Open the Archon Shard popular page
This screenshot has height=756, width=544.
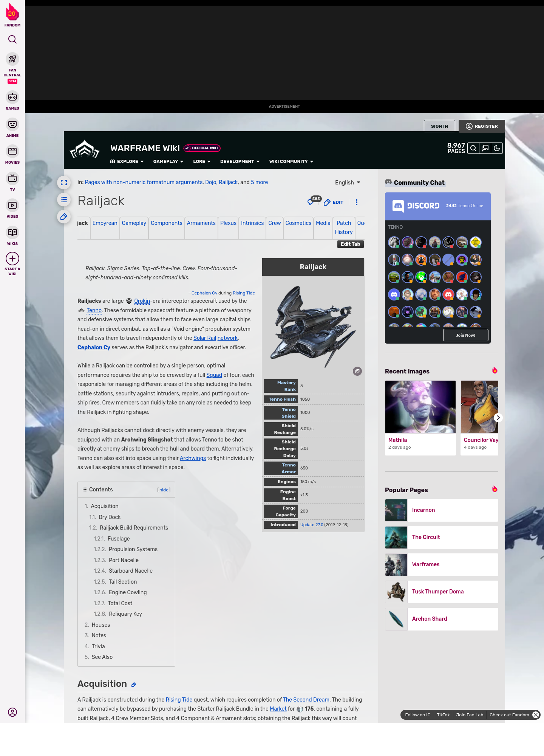tap(442, 619)
